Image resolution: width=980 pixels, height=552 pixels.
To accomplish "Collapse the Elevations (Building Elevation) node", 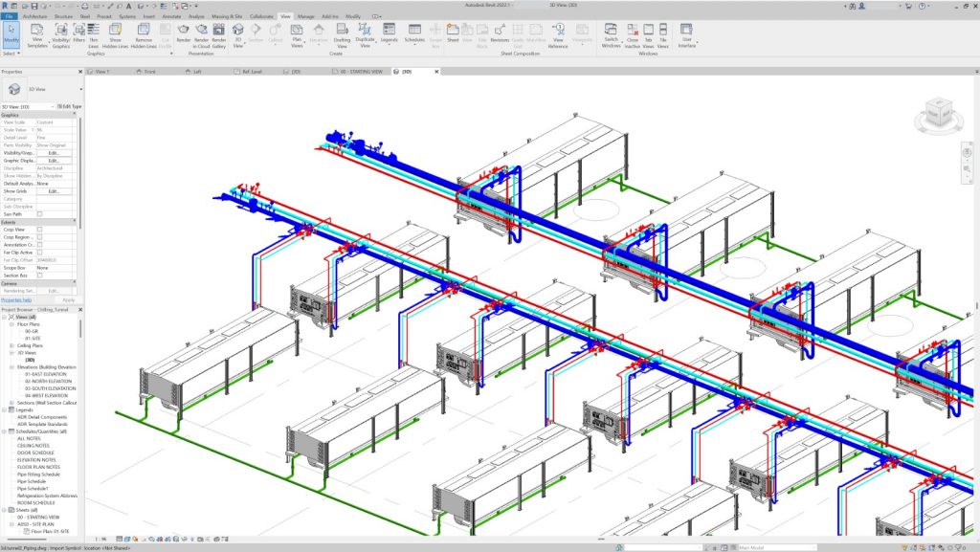I will click(11, 367).
